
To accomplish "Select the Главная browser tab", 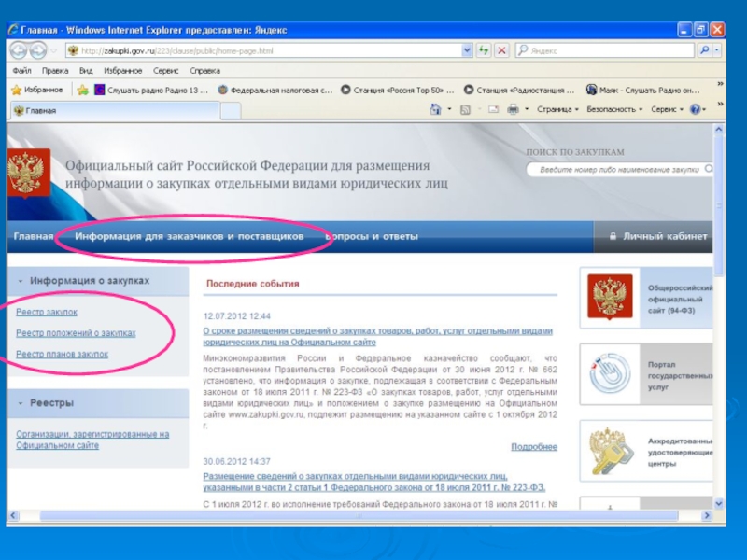I will pos(114,110).
